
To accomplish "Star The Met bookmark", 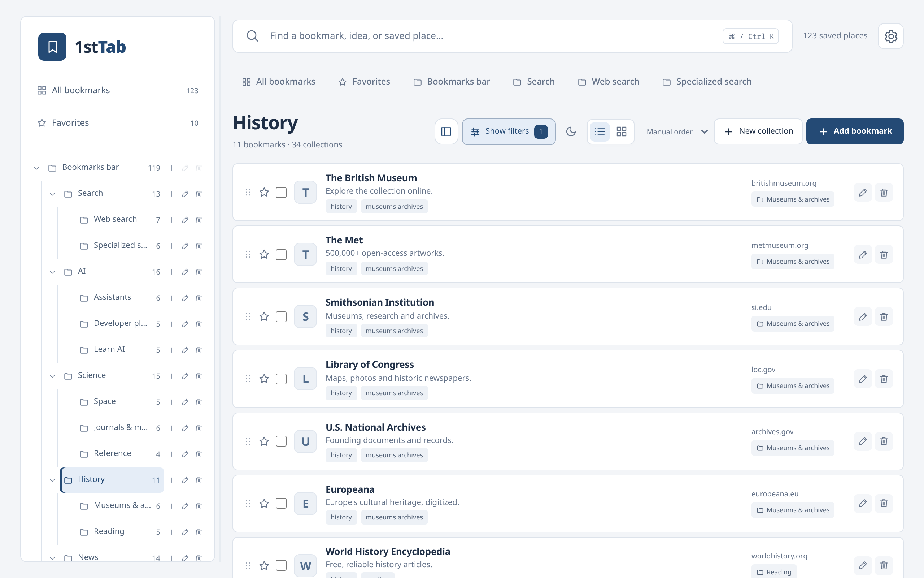I will coord(264,255).
